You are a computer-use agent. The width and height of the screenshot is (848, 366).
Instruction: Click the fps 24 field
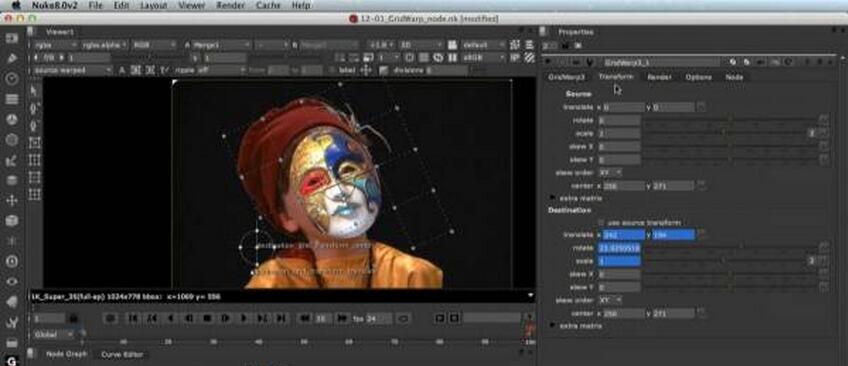pyautogui.click(x=379, y=319)
